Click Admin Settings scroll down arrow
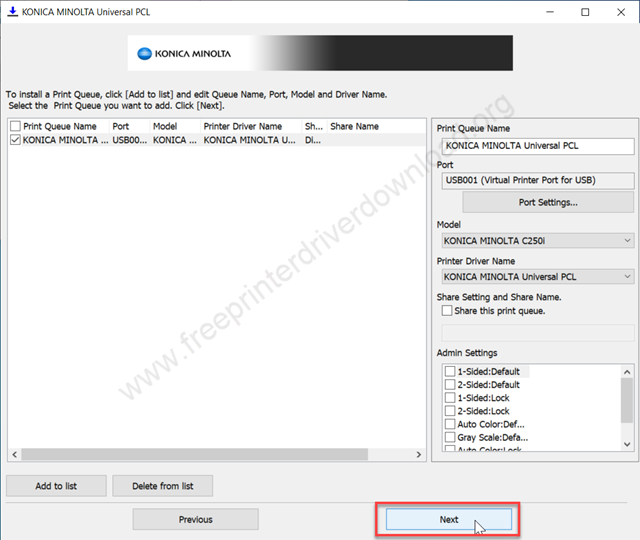 [x=627, y=444]
